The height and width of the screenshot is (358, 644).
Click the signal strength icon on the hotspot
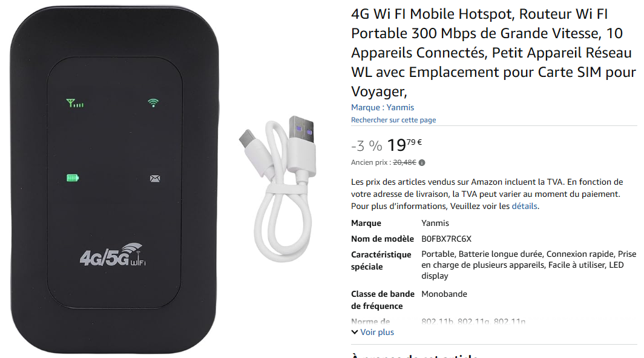75,103
